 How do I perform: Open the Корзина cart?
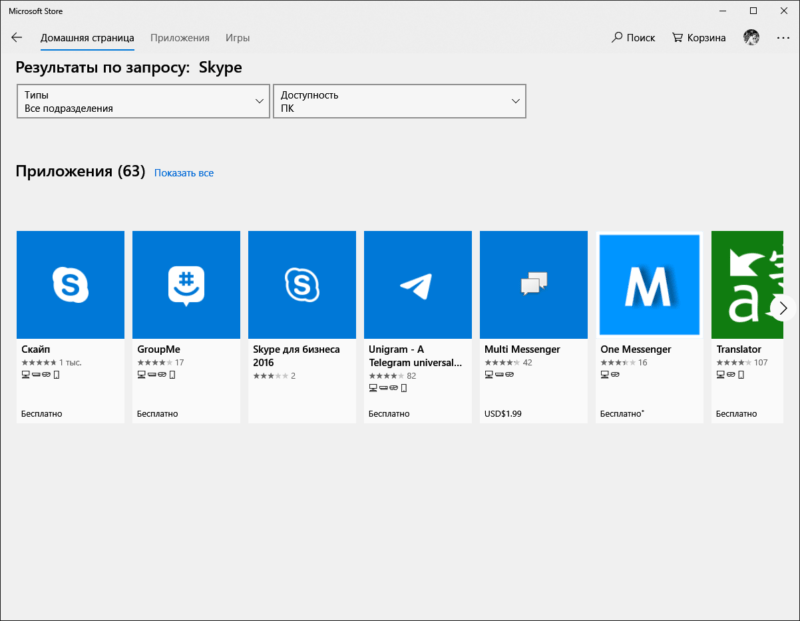point(698,37)
